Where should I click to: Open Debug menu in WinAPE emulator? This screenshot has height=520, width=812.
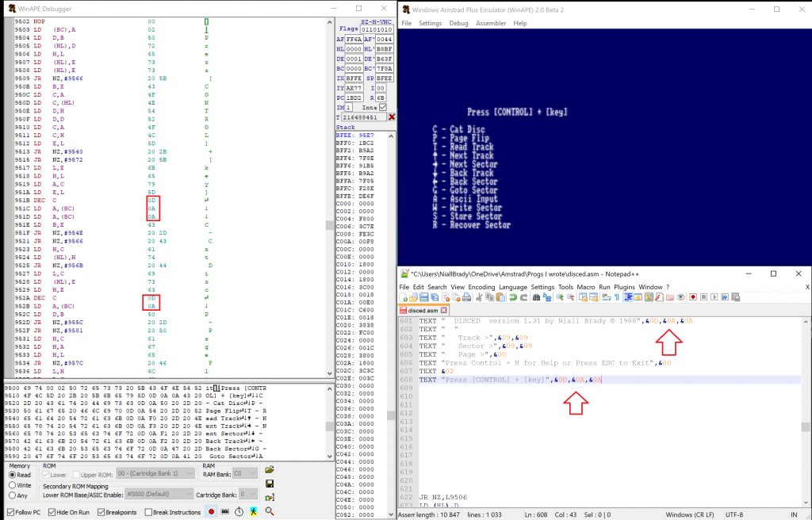click(x=458, y=23)
